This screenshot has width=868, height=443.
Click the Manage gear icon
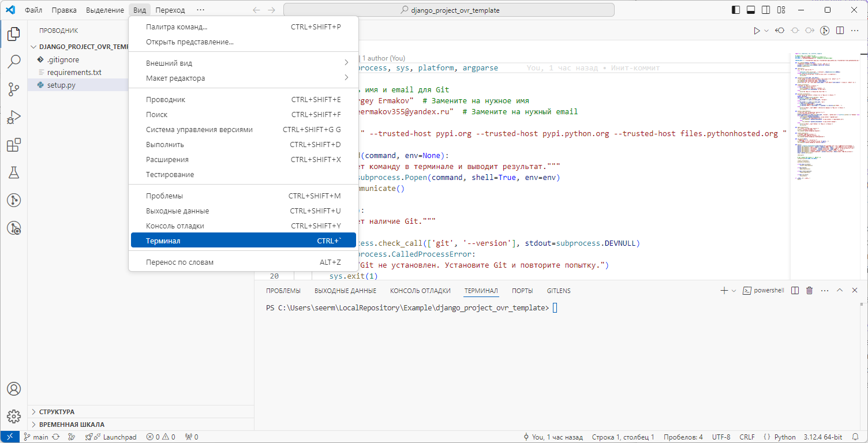pos(14,416)
